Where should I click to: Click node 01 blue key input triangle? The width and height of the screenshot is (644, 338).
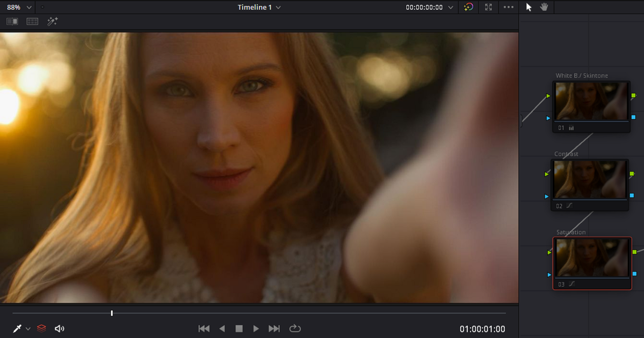click(548, 118)
